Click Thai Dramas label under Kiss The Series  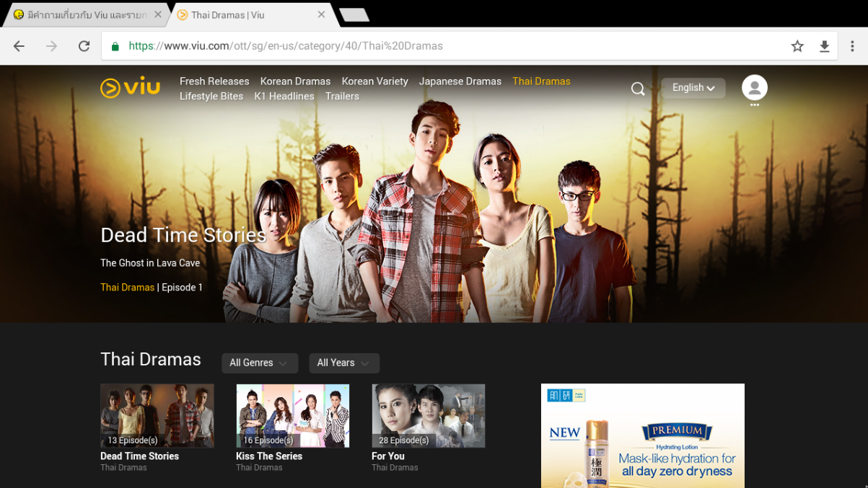259,468
